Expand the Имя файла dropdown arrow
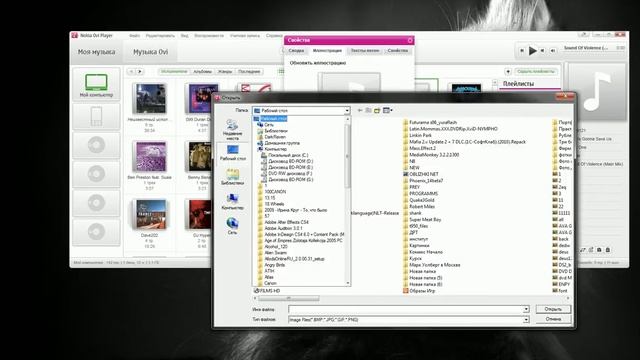Screen dimensions: 640x360 (x=526, y=309)
